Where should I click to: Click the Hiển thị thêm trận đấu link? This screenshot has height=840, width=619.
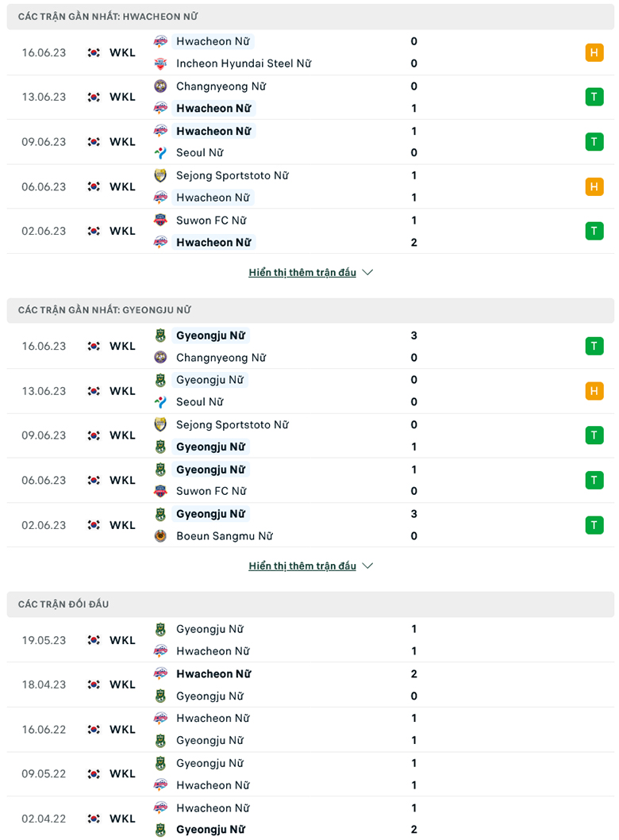coord(304,271)
